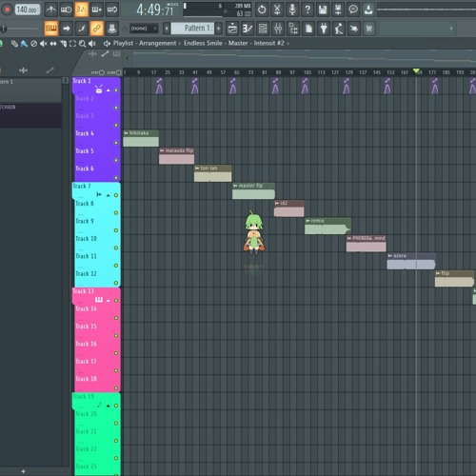This screenshot has height=476, width=476.
Task: Mute Track 1 using its green dot
Action: pyautogui.click(x=116, y=90)
